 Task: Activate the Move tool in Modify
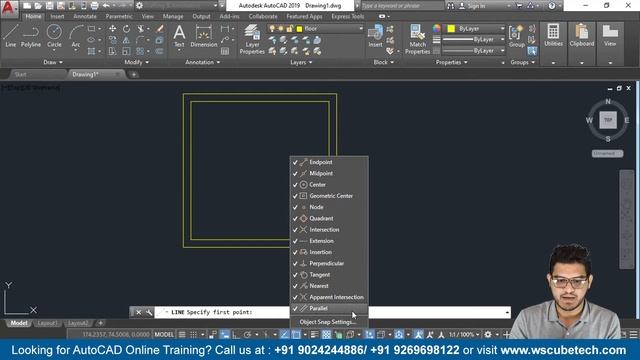(112, 29)
